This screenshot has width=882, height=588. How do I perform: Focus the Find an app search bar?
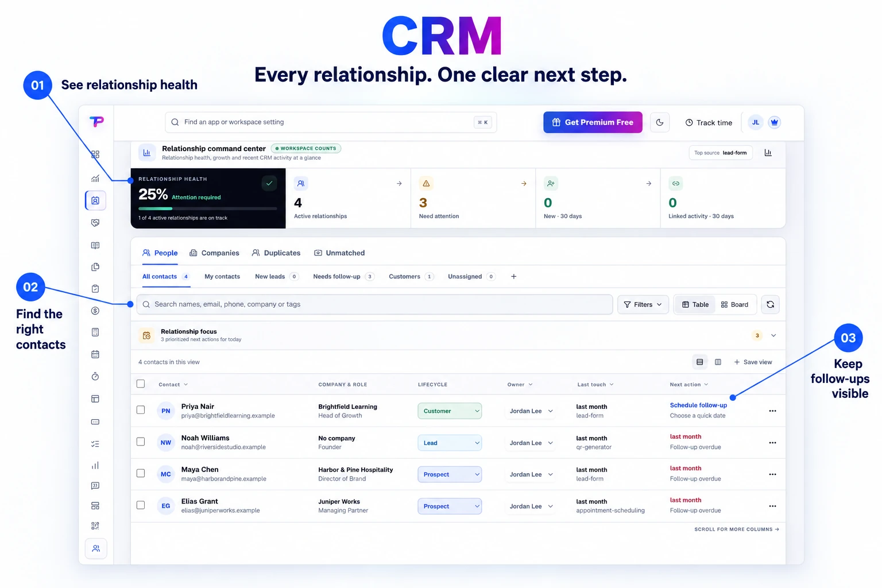(331, 122)
